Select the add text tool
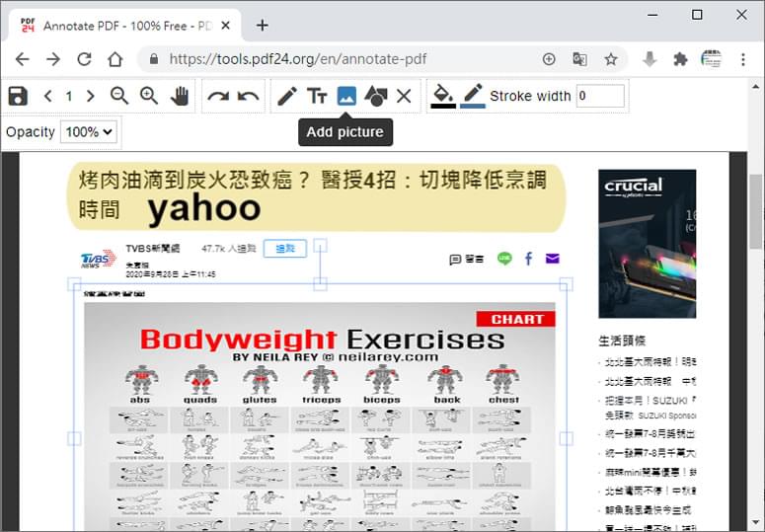This screenshot has height=532, width=765. click(x=317, y=96)
